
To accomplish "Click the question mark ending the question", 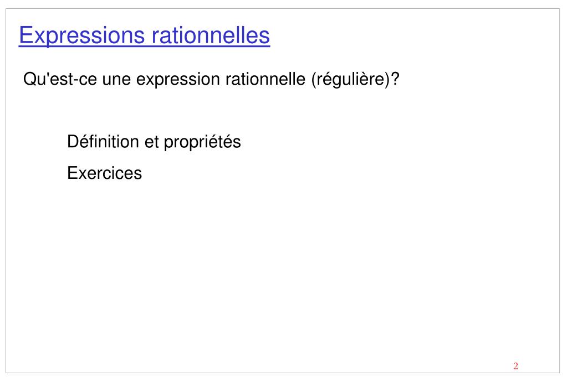I will click(x=395, y=79).
